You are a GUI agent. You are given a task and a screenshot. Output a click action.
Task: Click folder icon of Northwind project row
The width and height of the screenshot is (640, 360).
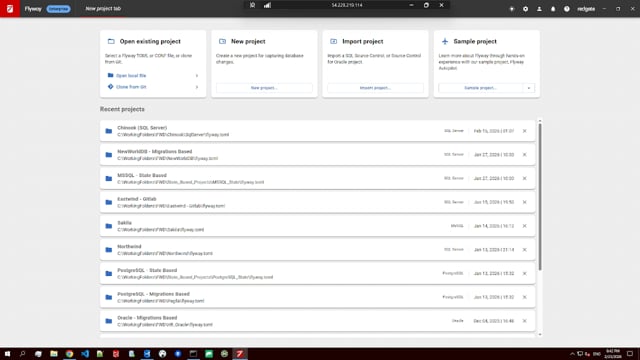pos(109,249)
